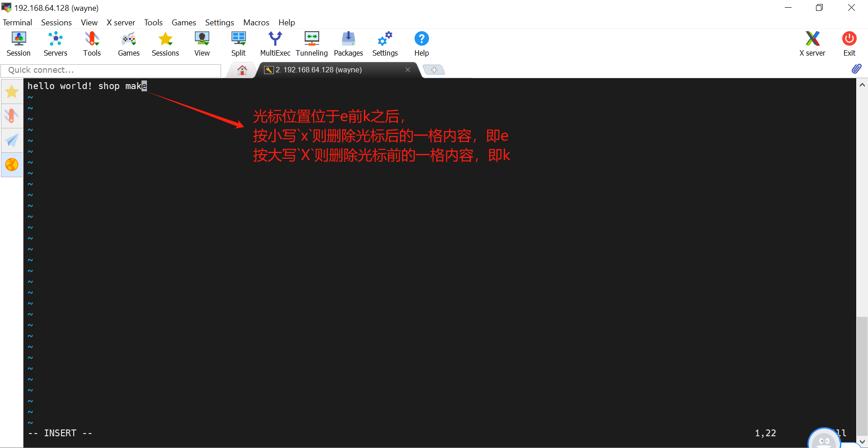This screenshot has height=448, width=868.
Task: Open the X server menu
Action: coord(121,23)
